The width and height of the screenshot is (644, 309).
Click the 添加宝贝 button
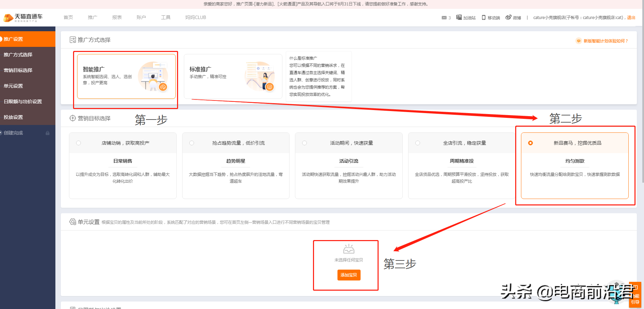click(x=349, y=275)
